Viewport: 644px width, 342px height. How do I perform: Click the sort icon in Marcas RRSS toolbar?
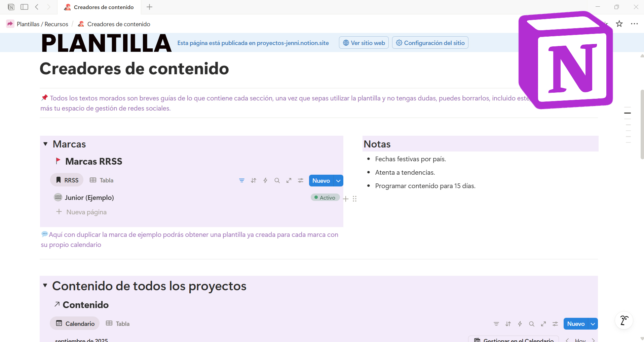coord(254,180)
